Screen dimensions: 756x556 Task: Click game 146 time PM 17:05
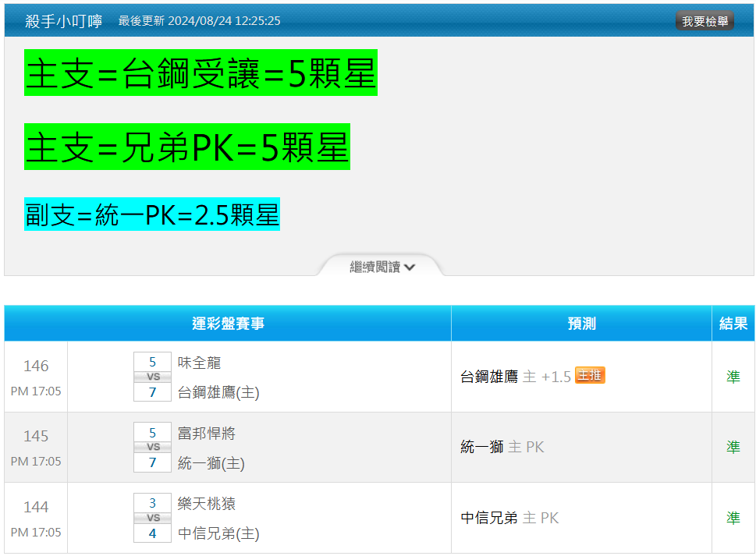click(36, 391)
